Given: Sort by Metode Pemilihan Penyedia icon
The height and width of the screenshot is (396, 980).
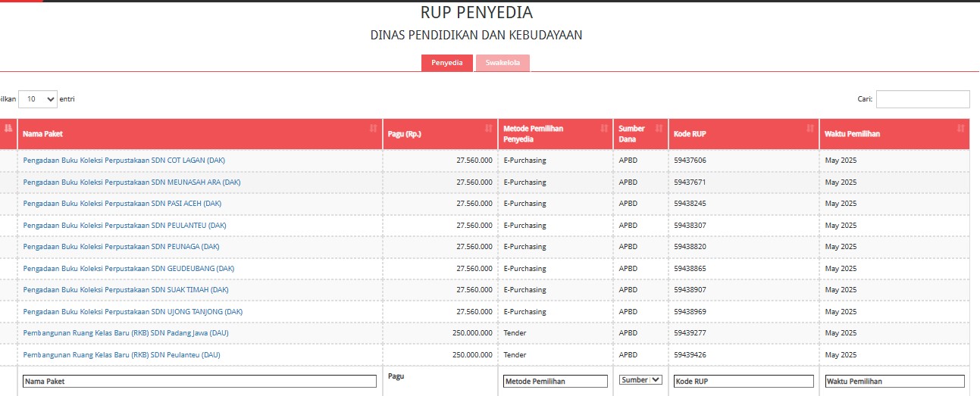Looking at the screenshot, I should (x=604, y=129).
